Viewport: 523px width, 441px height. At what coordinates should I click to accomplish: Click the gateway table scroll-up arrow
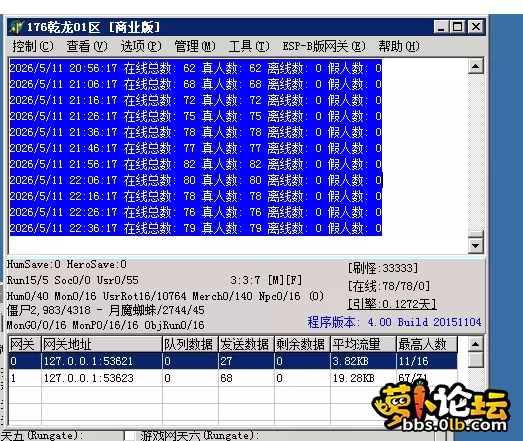tap(476, 344)
